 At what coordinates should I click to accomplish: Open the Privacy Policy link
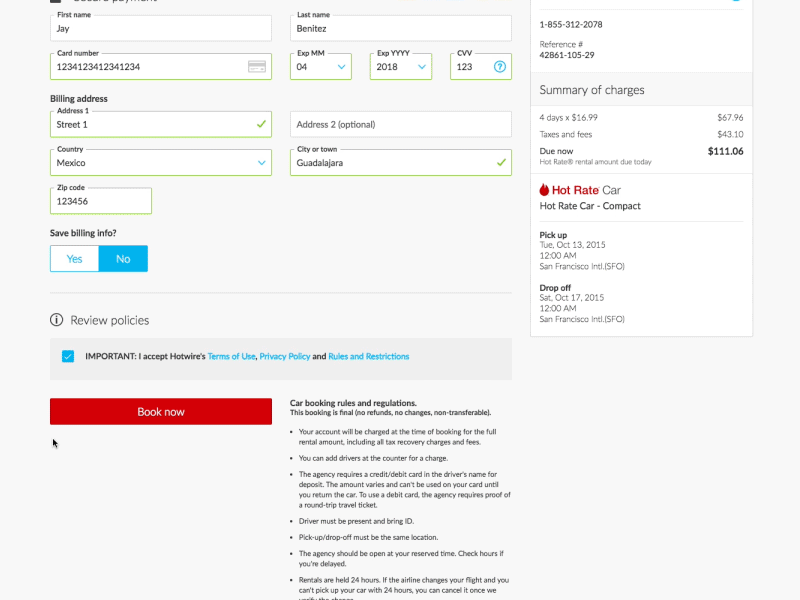285,356
